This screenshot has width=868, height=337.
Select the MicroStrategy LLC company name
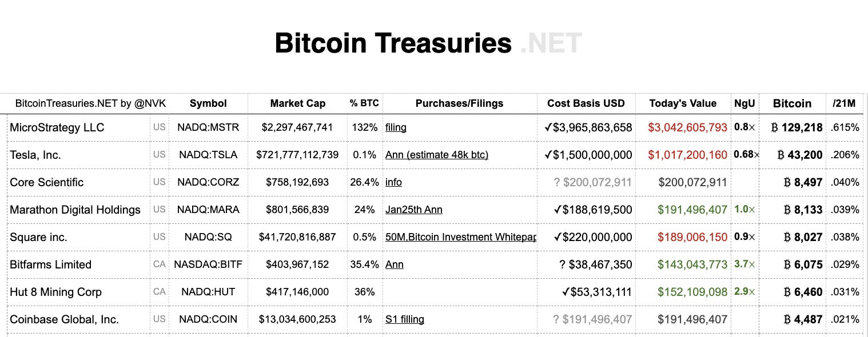pos(57,127)
